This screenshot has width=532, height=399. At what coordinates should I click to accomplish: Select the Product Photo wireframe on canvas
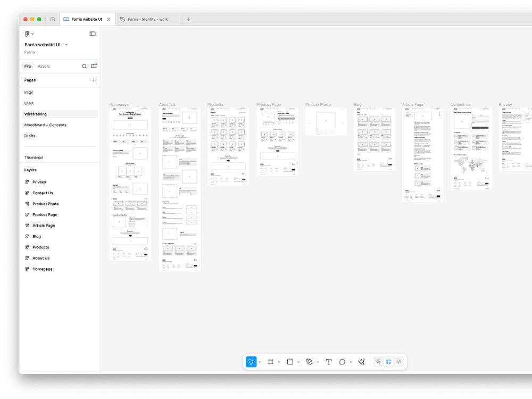[326, 122]
